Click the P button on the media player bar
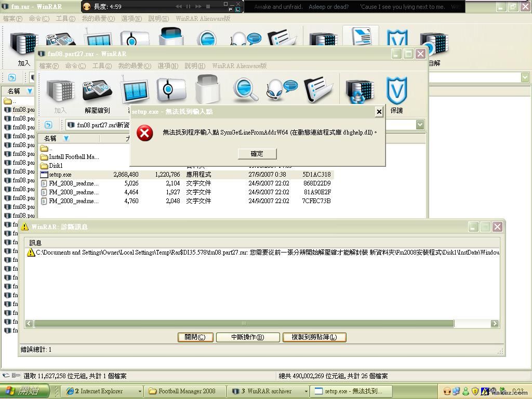This screenshot has height=399, width=532. pos(231,9)
